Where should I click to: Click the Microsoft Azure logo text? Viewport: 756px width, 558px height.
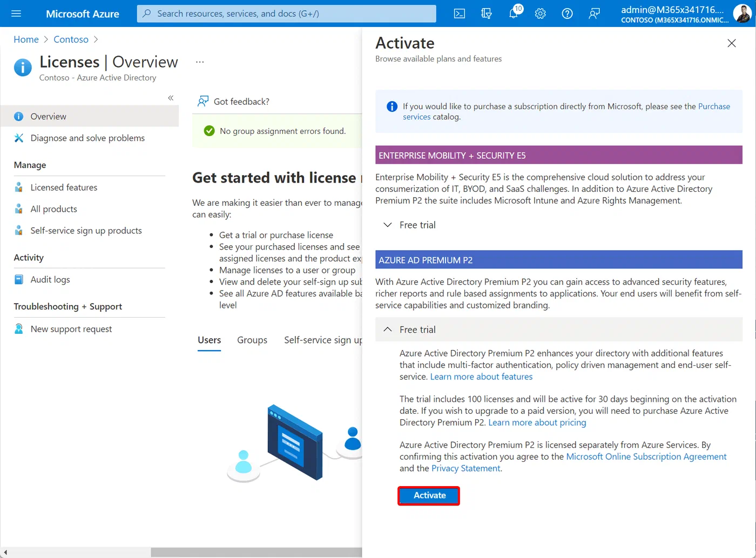click(83, 14)
